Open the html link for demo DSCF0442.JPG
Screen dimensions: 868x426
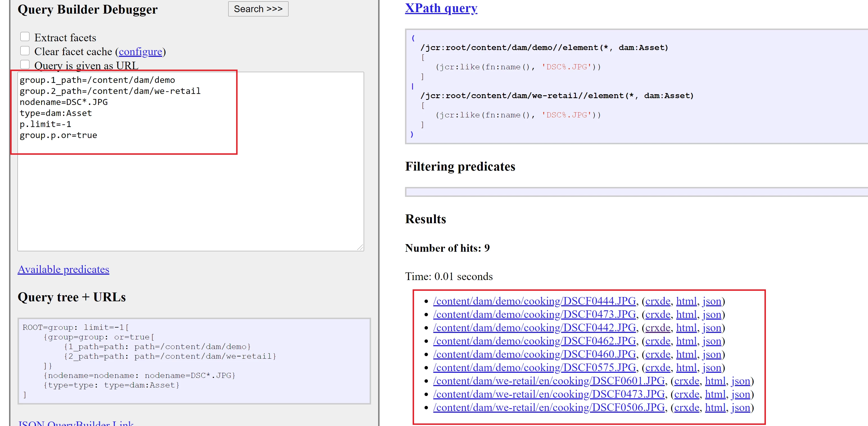click(686, 328)
